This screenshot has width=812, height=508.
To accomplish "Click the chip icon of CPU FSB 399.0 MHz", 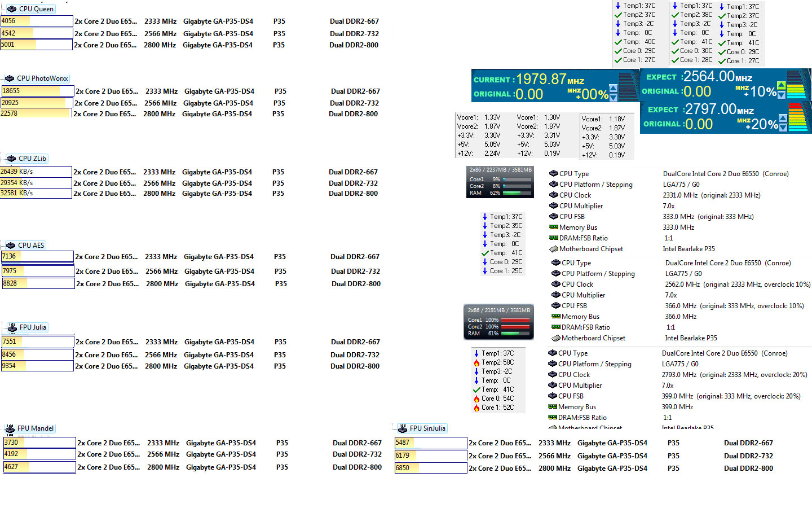I will pyautogui.click(x=552, y=396).
